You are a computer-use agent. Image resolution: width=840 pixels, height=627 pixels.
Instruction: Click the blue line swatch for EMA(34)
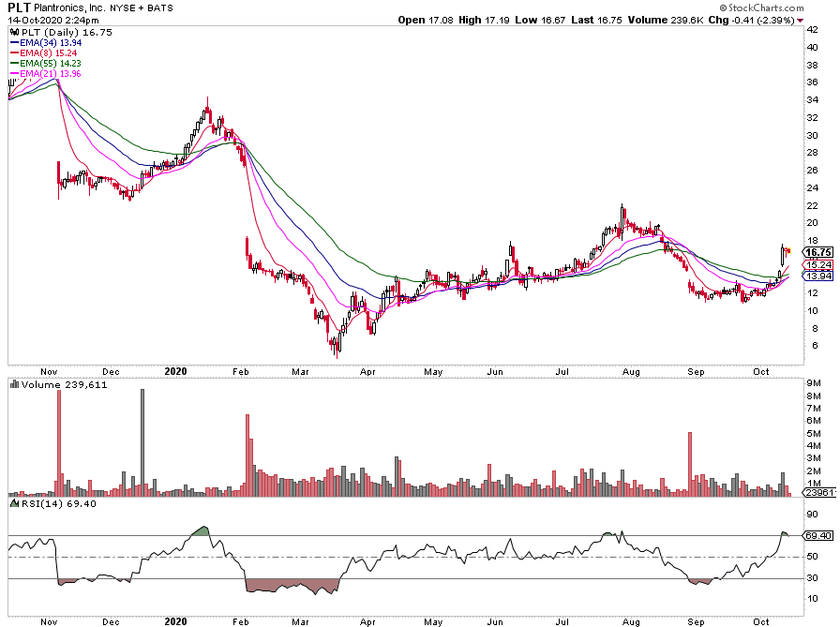coord(15,43)
